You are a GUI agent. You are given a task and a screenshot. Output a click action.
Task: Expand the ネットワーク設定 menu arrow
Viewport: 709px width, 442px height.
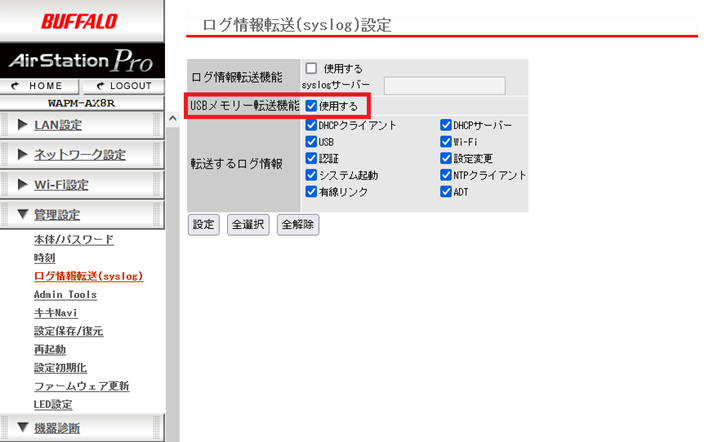tap(22, 154)
